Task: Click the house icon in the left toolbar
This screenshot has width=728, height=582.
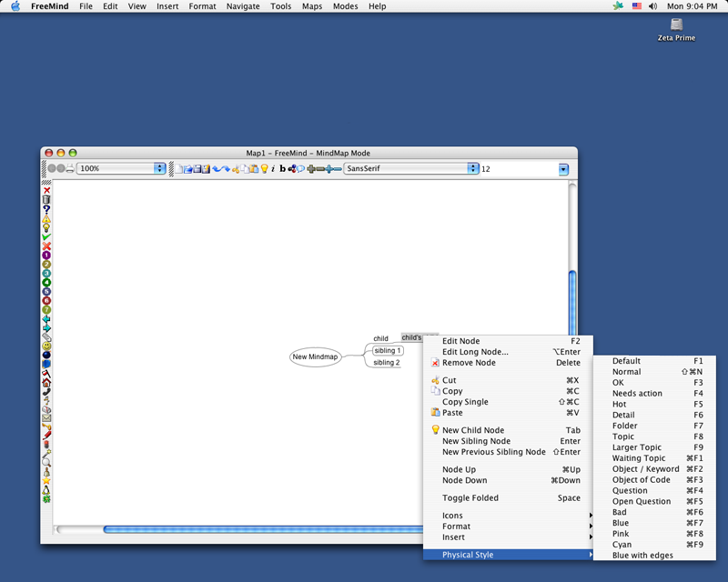Action: (x=46, y=383)
